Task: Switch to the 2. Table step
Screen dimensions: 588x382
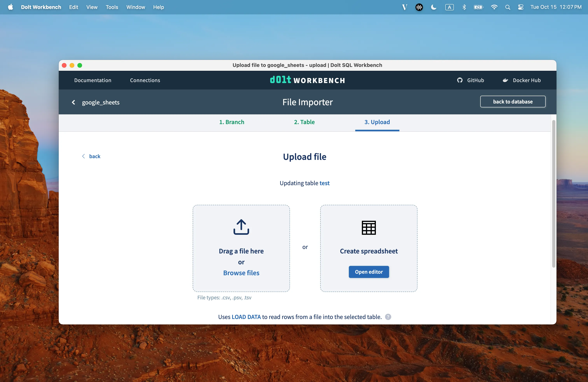Action: pyautogui.click(x=304, y=122)
